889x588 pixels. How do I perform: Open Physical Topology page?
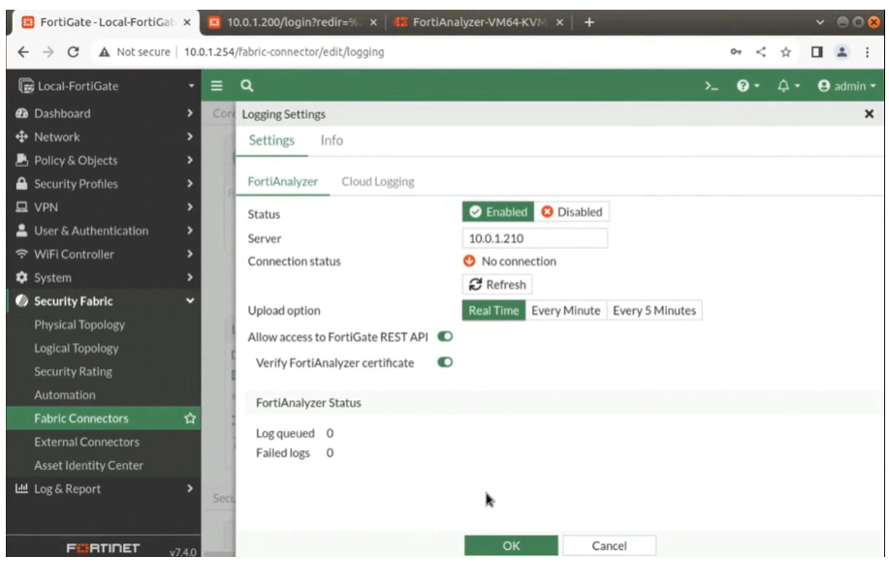[x=79, y=325]
